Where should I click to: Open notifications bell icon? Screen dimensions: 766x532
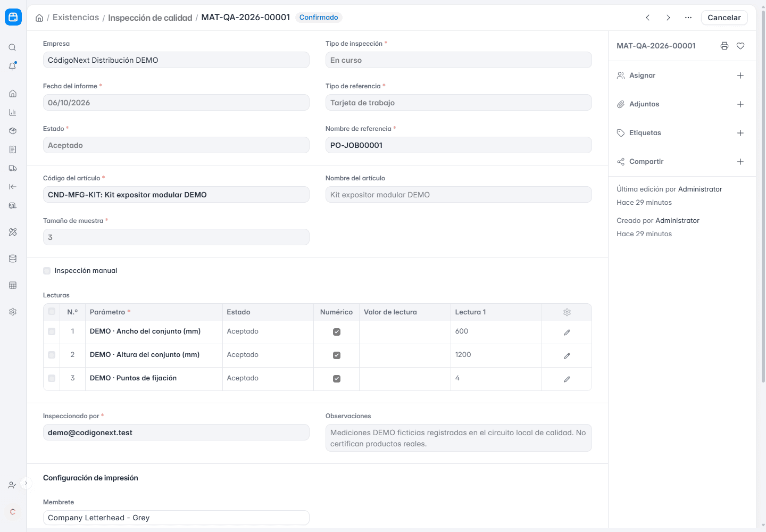pos(12,66)
